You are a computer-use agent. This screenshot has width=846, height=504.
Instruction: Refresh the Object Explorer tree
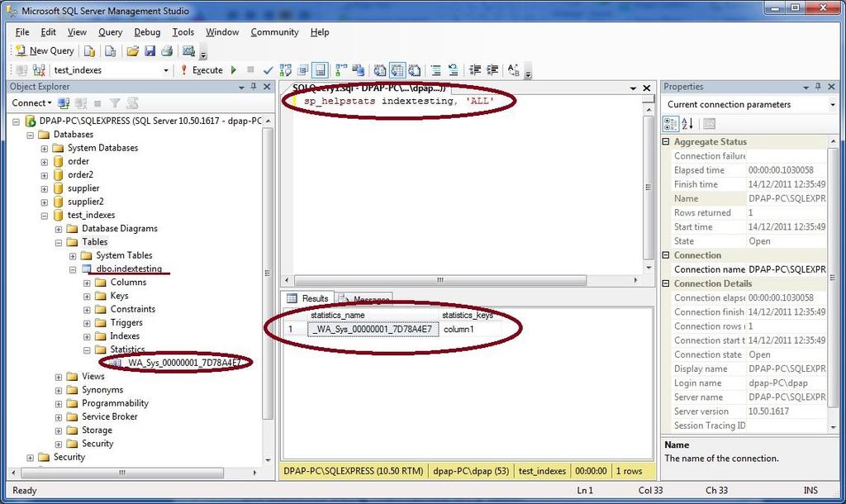coord(132,103)
